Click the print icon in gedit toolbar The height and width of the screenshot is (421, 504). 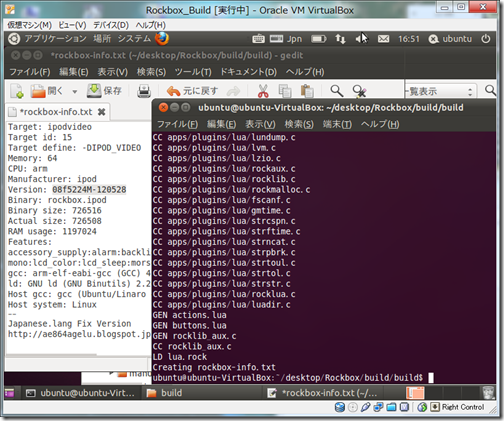pyautogui.click(x=144, y=91)
